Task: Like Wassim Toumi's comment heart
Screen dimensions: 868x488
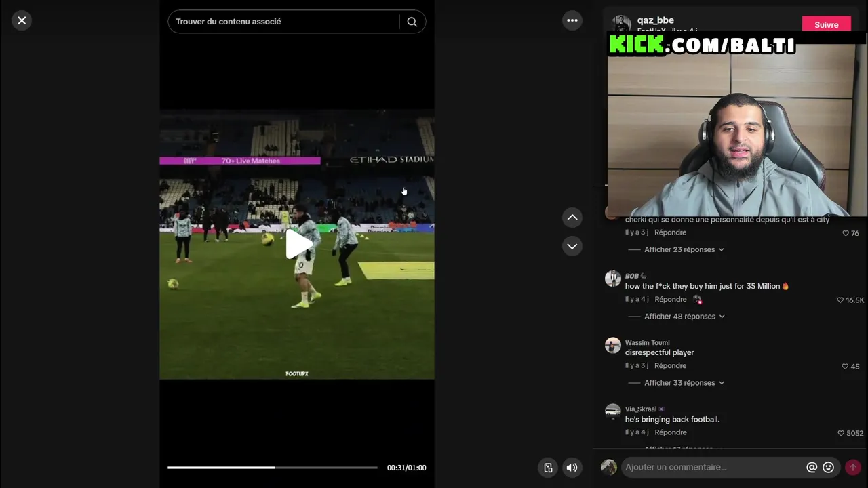Action: click(x=845, y=366)
